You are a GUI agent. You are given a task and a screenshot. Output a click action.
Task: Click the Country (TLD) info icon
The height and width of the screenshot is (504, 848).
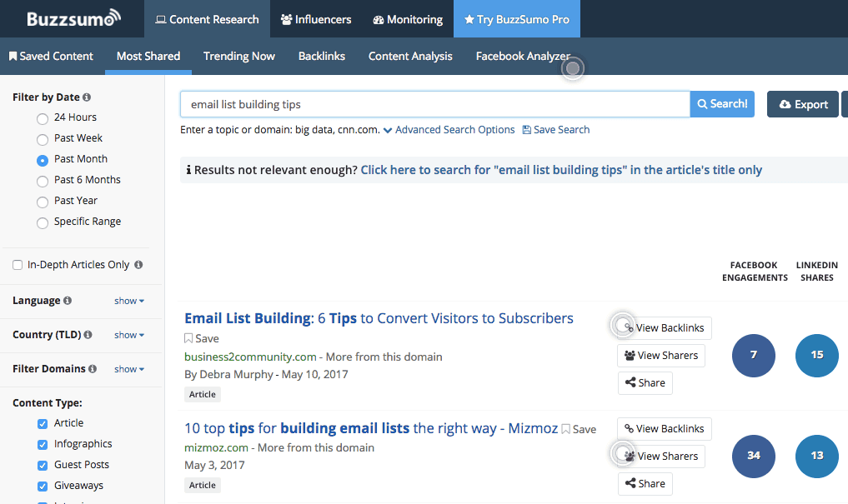(x=87, y=335)
